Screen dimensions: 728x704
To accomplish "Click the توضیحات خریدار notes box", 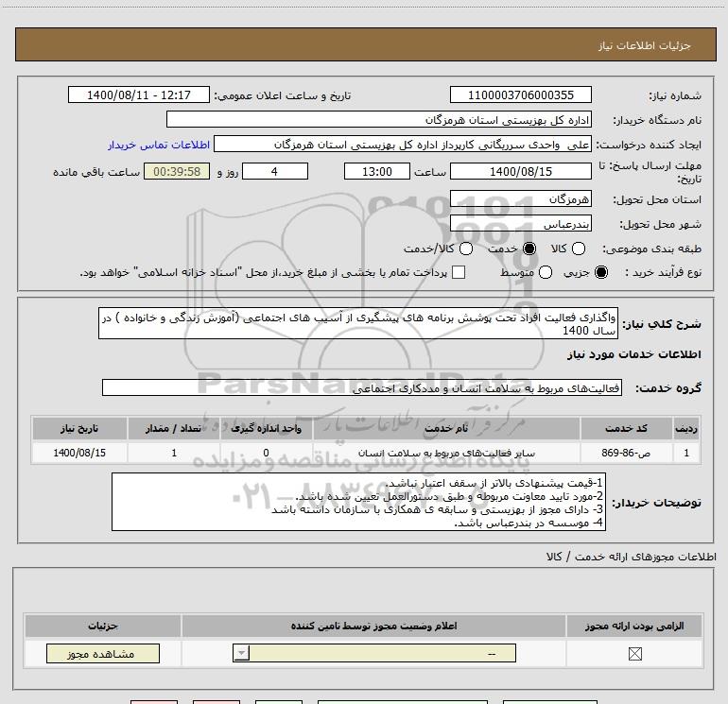I will tap(359, 502).
